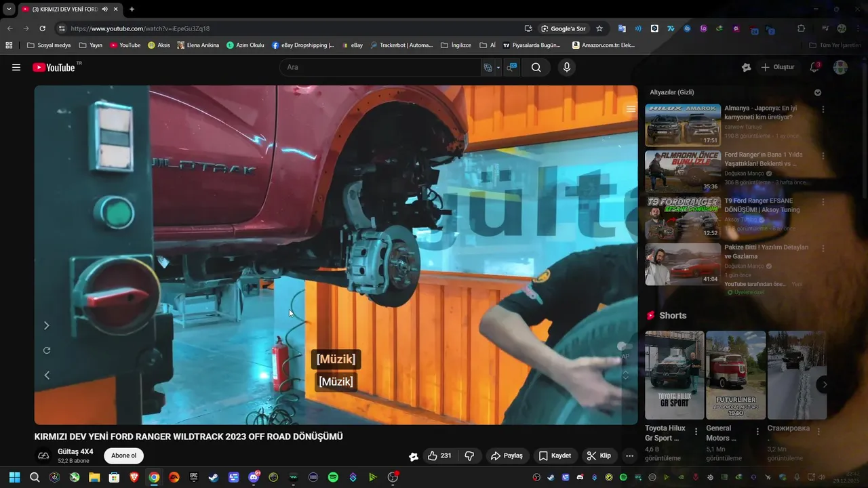Open Spotify from taskbar
The height and width of the screenshot is (488, 868).
coord(333,477)
